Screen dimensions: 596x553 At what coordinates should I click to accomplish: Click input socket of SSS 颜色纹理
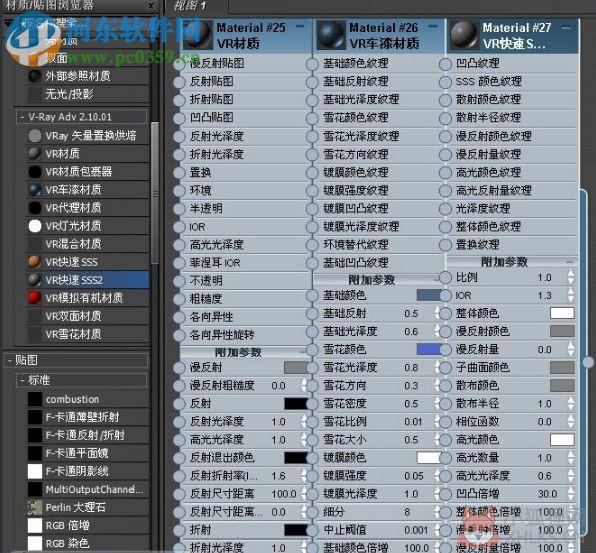click(x=445, y=82)
